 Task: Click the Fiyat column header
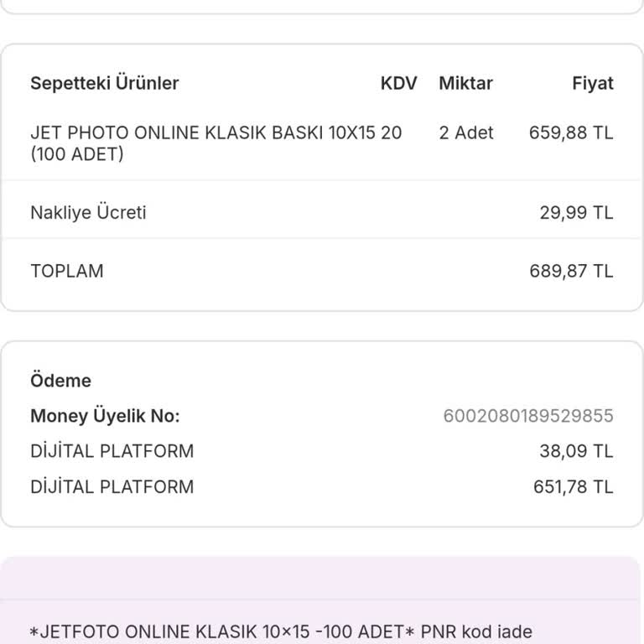tap(592, 83)
